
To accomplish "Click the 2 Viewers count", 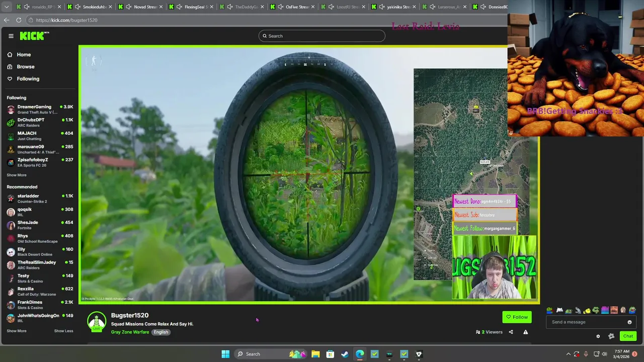I will point(489,332).
